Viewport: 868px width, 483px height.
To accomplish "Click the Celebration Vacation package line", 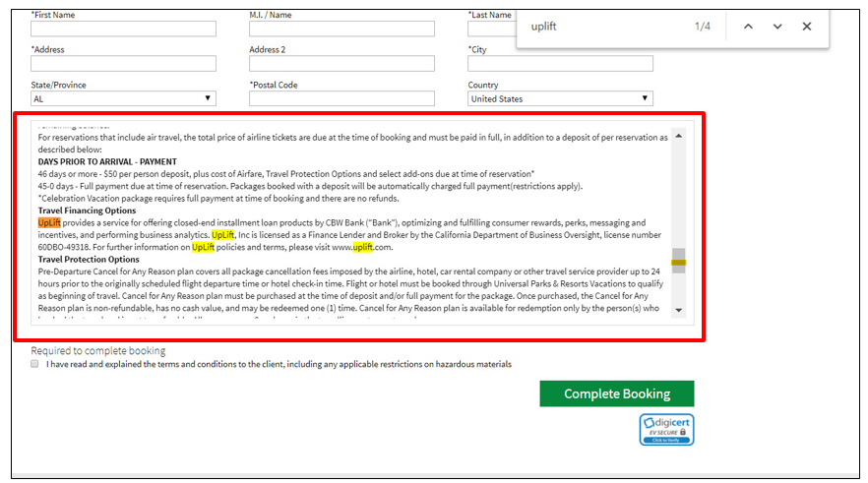I will [x=218, y=198].
